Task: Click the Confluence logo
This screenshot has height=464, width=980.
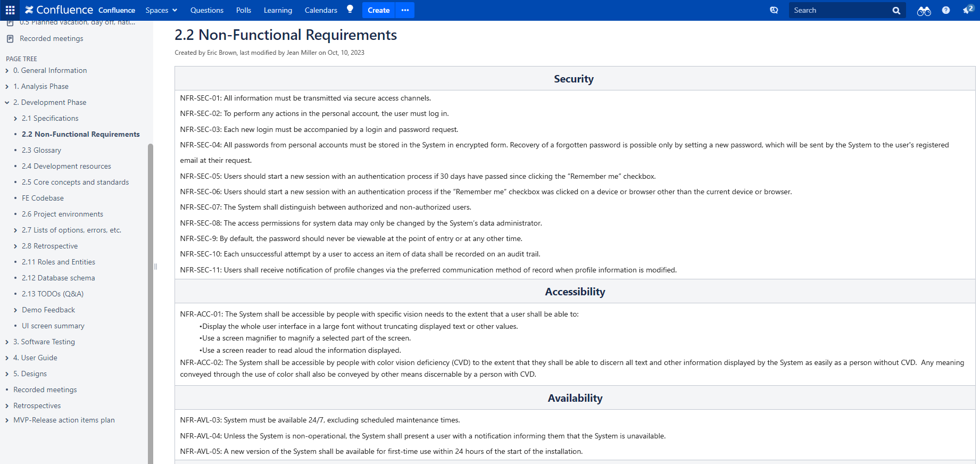Action: point(59,10)
